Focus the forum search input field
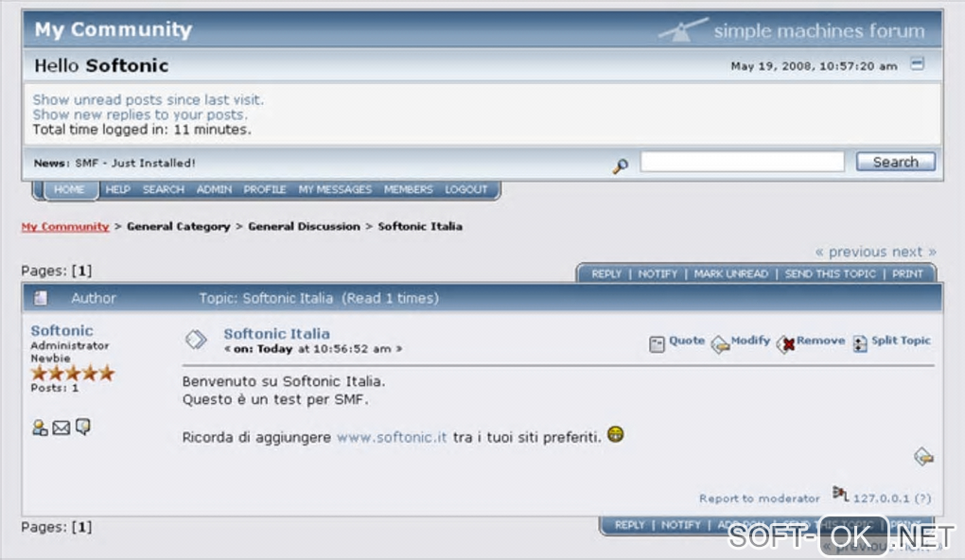Image resolution: width=965 pixels, height=560 pixels. tap(742, 162)
